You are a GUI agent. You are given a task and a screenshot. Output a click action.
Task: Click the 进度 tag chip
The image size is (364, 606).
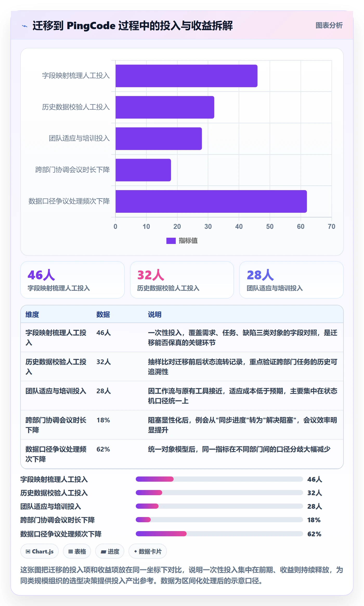coord(110,551)
